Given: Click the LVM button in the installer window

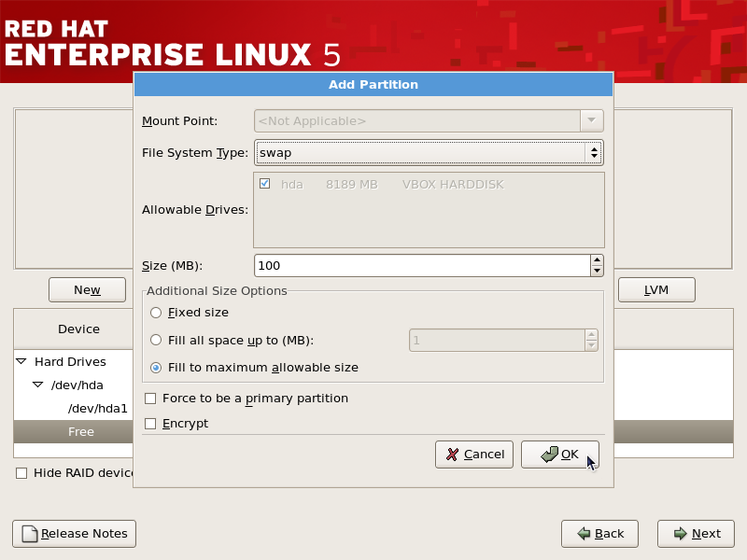Looking at the screenshot, I should [656, 290].
